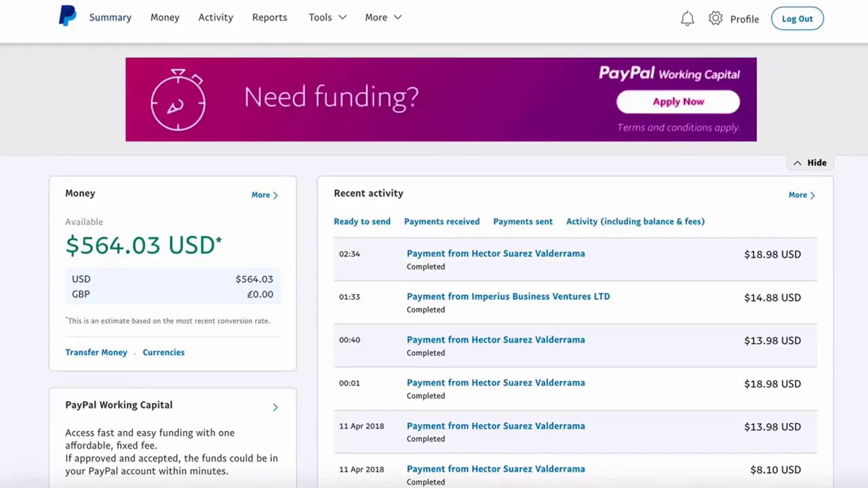This screenshot has height=488, width=868.
Task: Open the Money tab
Action: pyautogui.click(x=165, y=18)
